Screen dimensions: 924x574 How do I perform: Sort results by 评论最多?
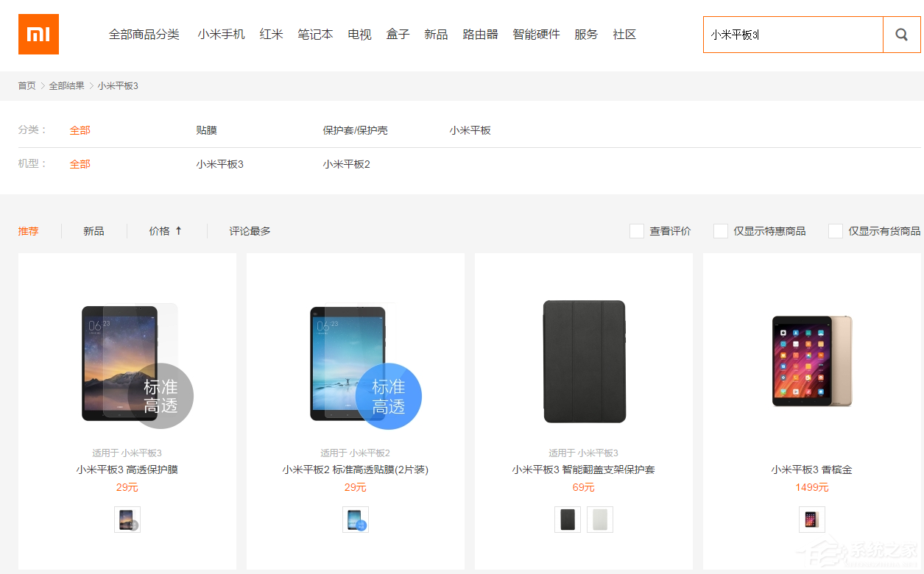[x=250, y=231]
